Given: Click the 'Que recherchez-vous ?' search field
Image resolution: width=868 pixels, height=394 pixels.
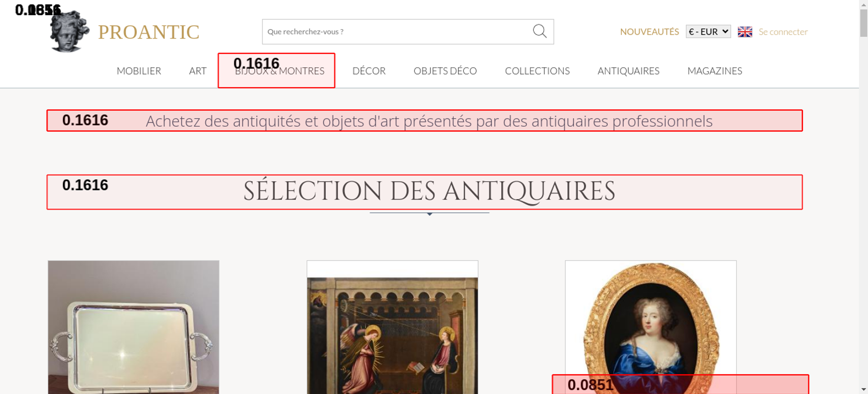Looking at the screenshot, I should (395, 32).
